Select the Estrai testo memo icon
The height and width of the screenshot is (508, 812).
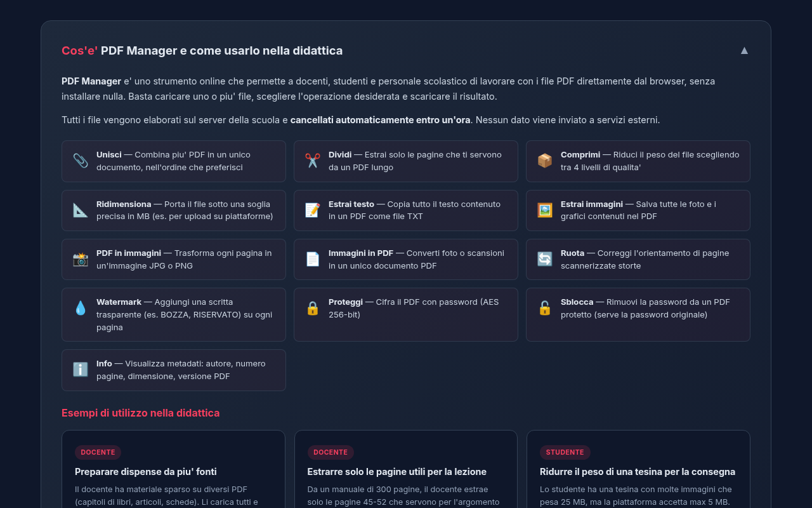click(313, 210)
